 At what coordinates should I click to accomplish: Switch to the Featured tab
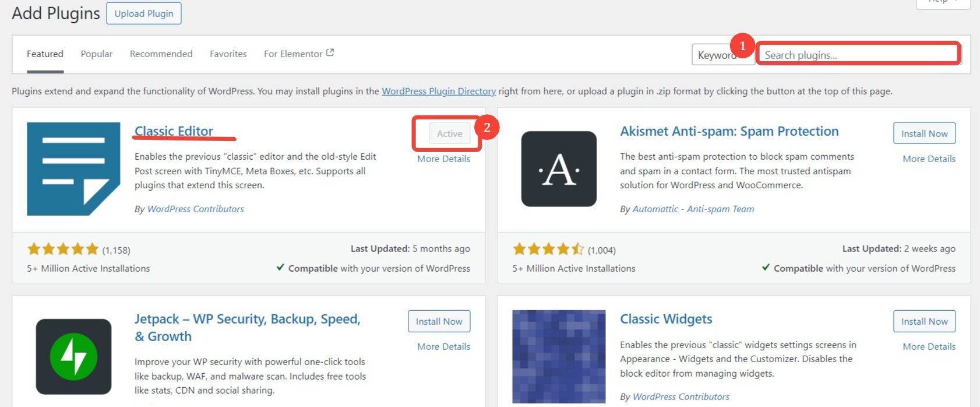pos(45,54)
